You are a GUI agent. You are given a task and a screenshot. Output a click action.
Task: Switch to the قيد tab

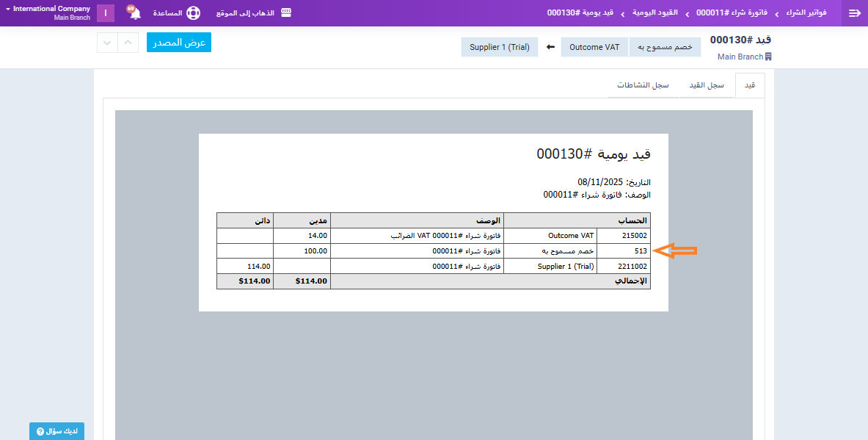(x=750, y=85)
